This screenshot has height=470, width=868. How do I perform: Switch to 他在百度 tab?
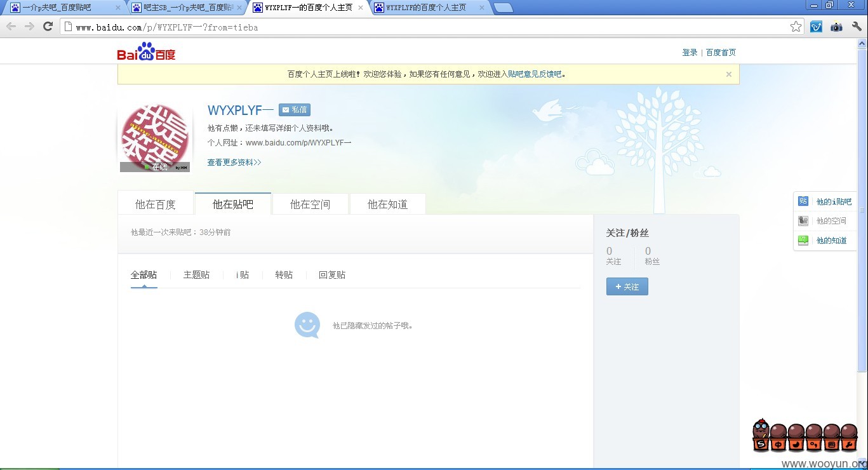[x=156, y=204]
